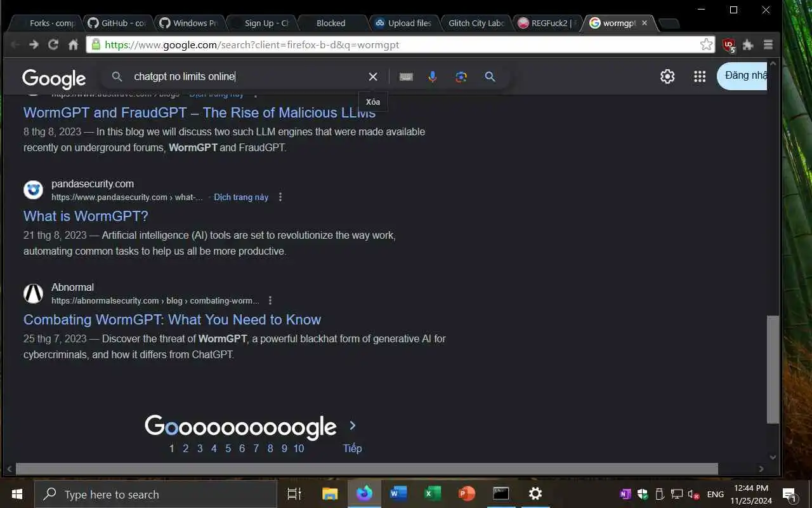Open PowerPoint from the taskbar
The height and width of the screenshot is (508, 812).
coord(467,494)
